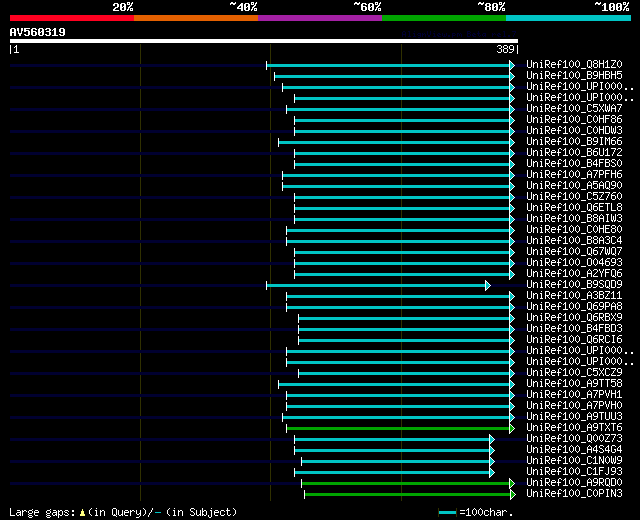The width and height of the screenshot is (640, 520).
Task: Select the UniRef100_C5XWA7 label
Action: coord(574,109)
